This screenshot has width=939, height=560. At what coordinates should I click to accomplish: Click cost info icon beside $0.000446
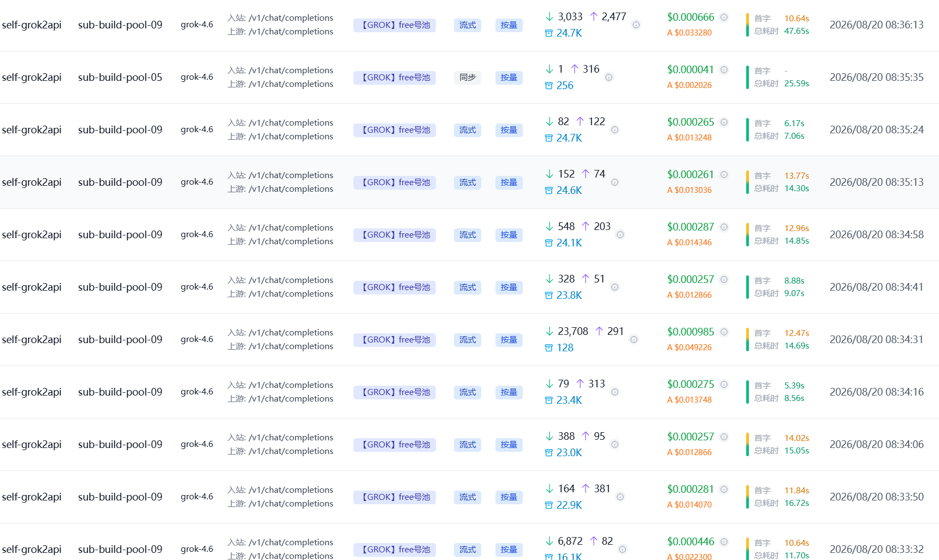pos(724,541)
